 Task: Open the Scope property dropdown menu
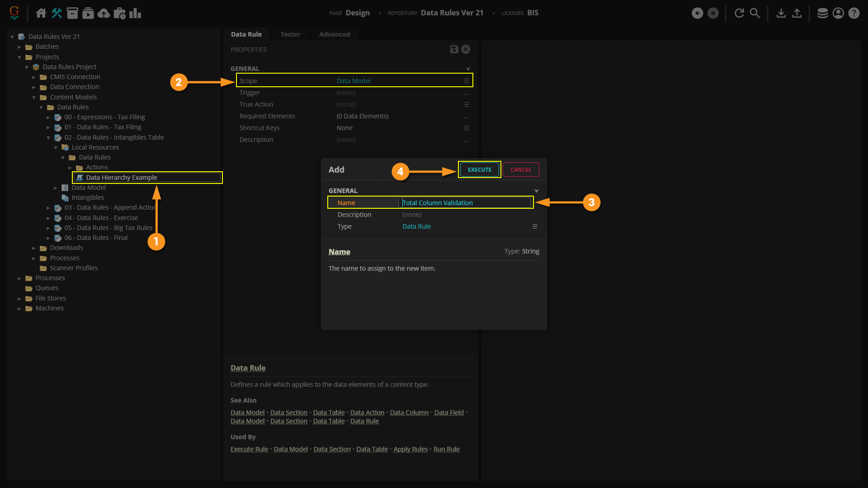coord(467,81)
